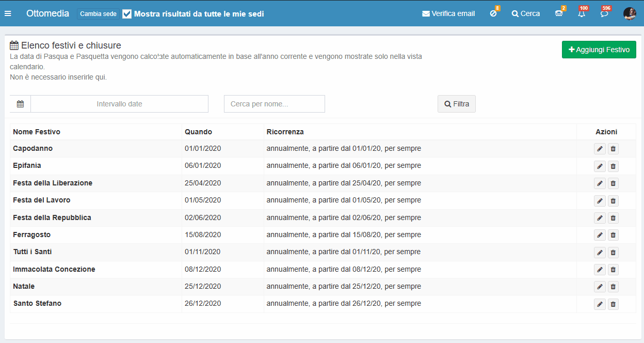Click the 'Cambia sede' button

pos(98,14)
